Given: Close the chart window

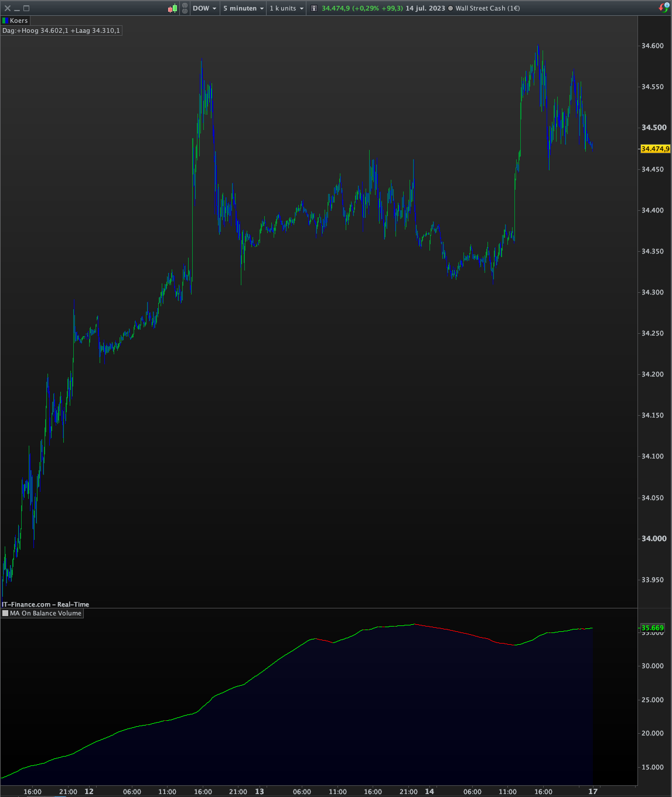Looking at the screenshot, I should point(8,8).
